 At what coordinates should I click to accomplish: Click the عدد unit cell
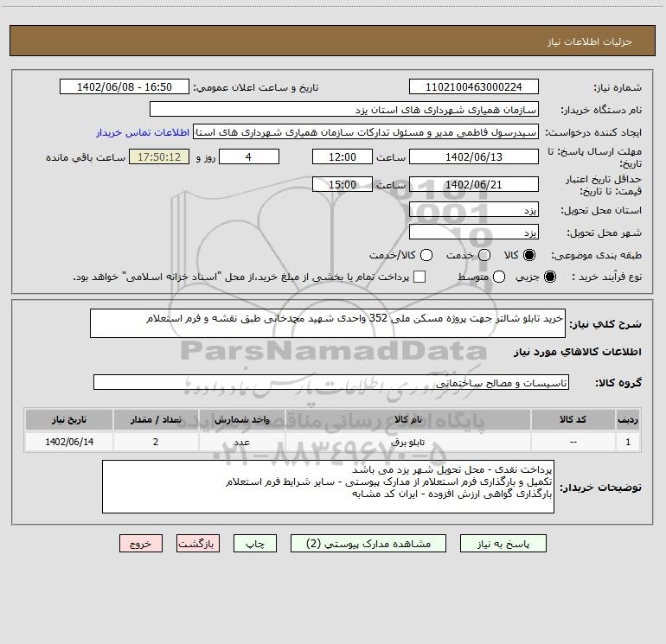click(x=241, y=442)
